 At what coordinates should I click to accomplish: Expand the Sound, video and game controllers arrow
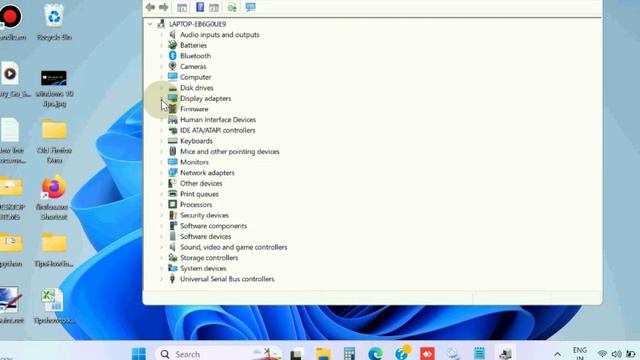(162, 247)
